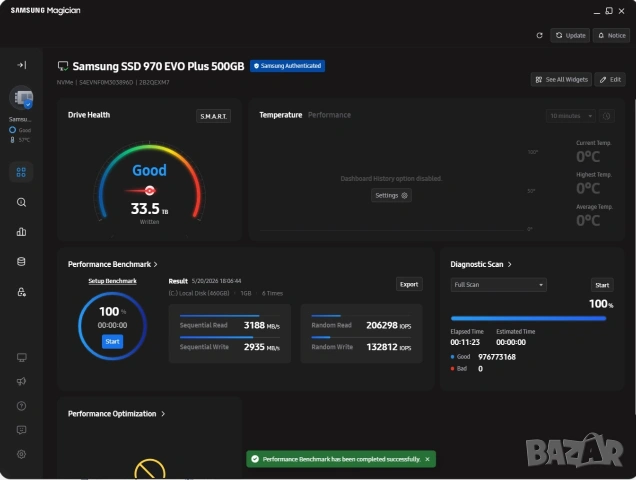The height and width of the screenshot is (480, 636).
Task: Click the elapsed time 00:11:23
Action: click(465, 342)
